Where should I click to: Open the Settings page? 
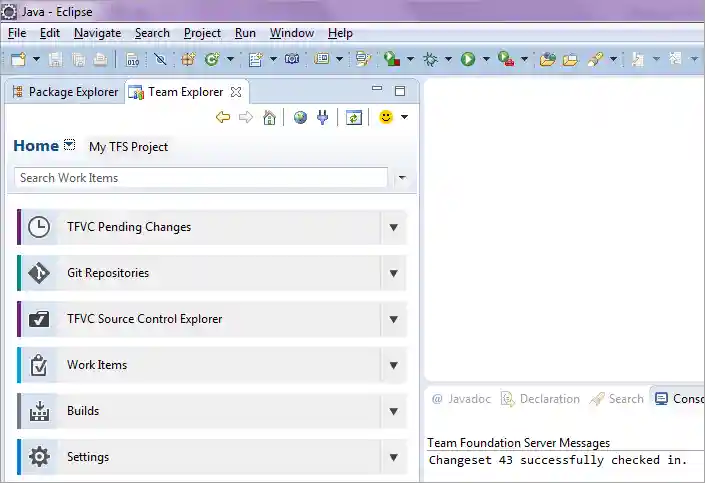(x=199, y=457)
